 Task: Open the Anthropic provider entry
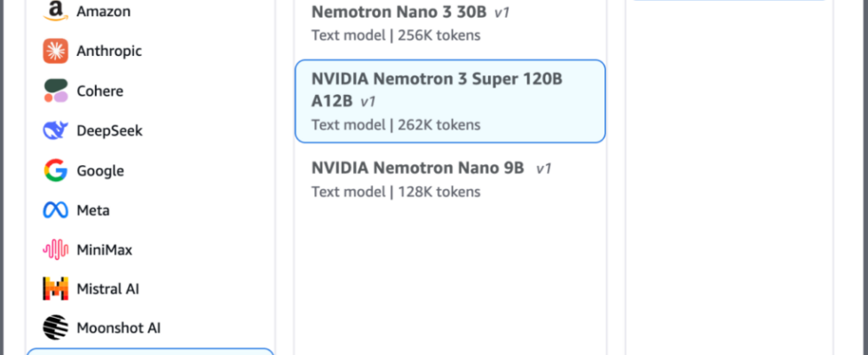[x=109, y=51]
